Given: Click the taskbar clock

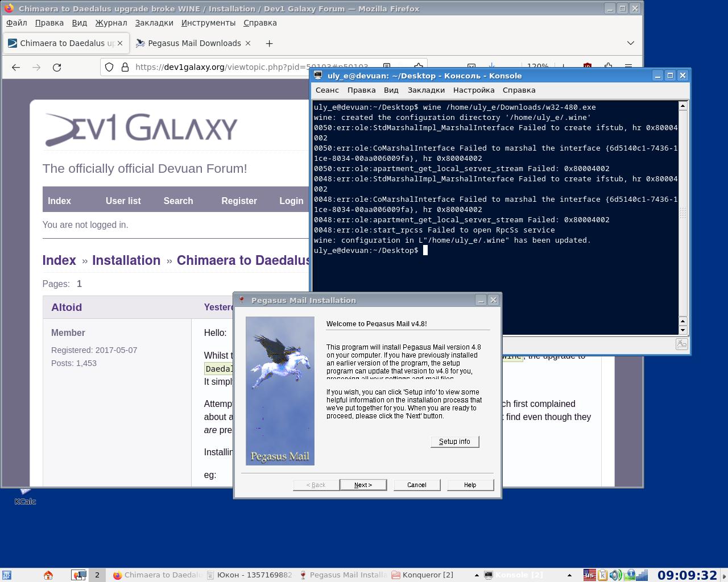Looking at the screenshot, I should pyautogui.click(x=687, y=575).
